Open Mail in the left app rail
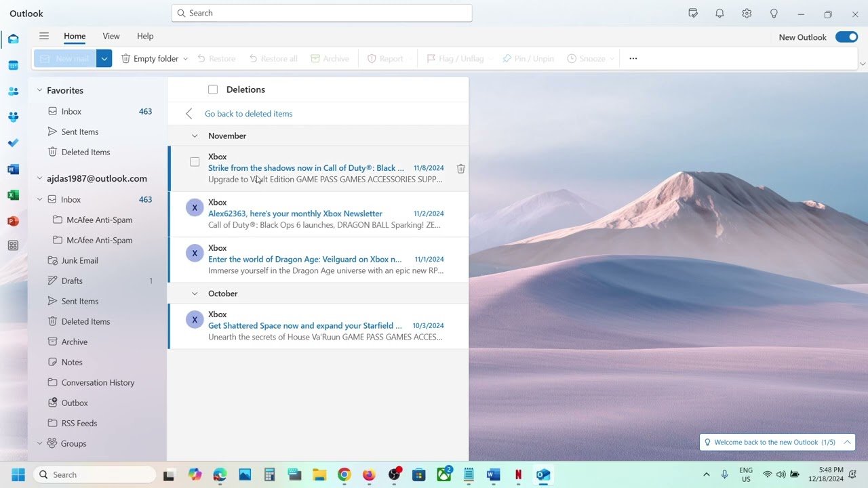868x488 pixels. pyautogui.click(x=13, y=39)
